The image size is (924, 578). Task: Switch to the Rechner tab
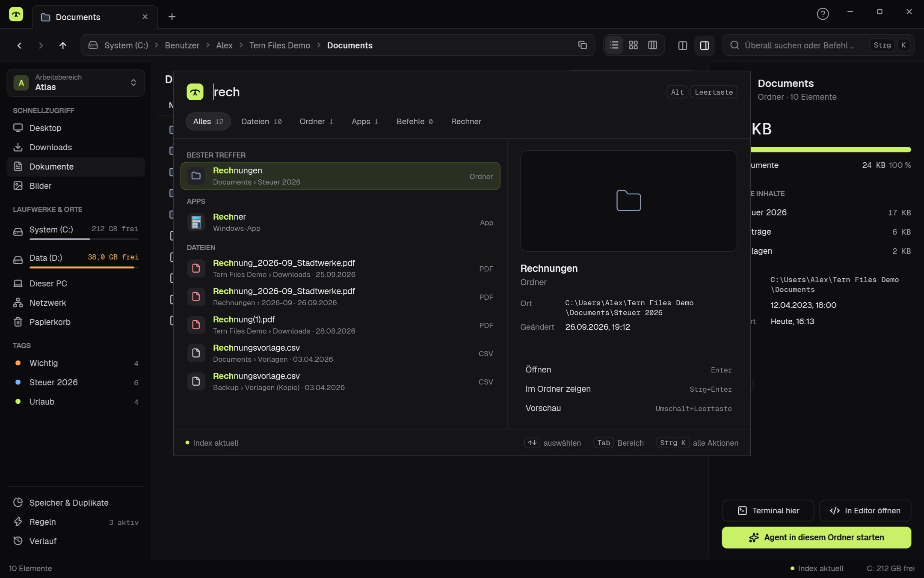click(x=466, y=122)
